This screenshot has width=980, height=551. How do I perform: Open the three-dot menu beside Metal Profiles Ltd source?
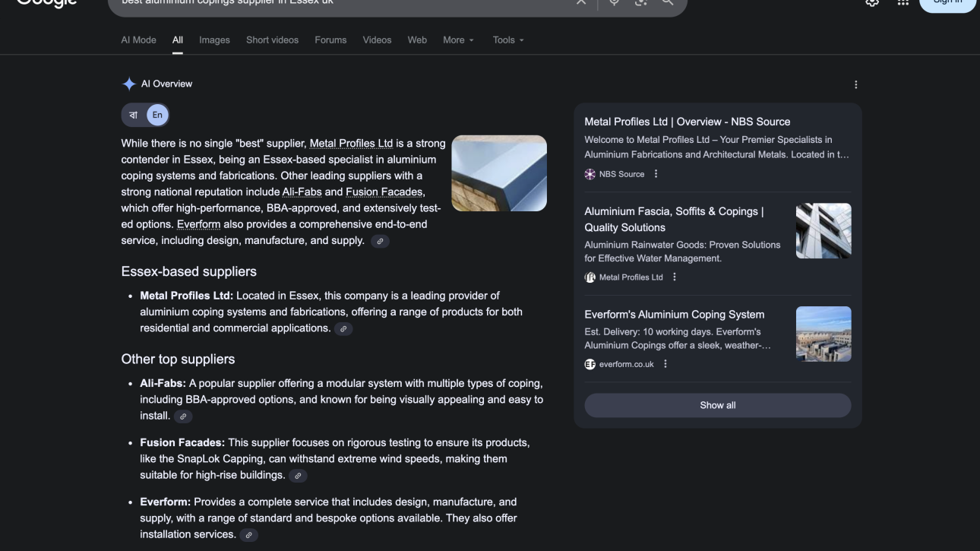675,277
